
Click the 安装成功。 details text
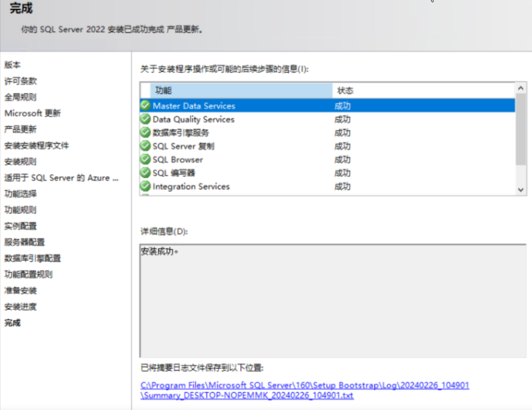pos(160,251)
